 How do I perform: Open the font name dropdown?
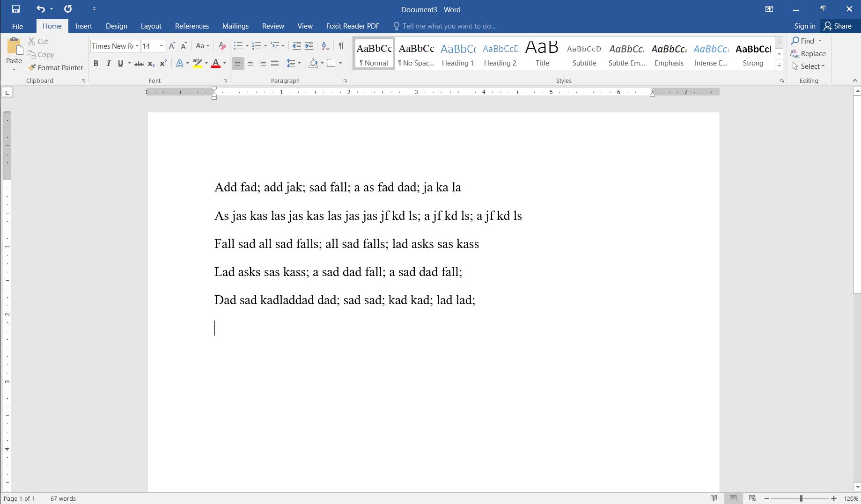(x=137, y=46)
